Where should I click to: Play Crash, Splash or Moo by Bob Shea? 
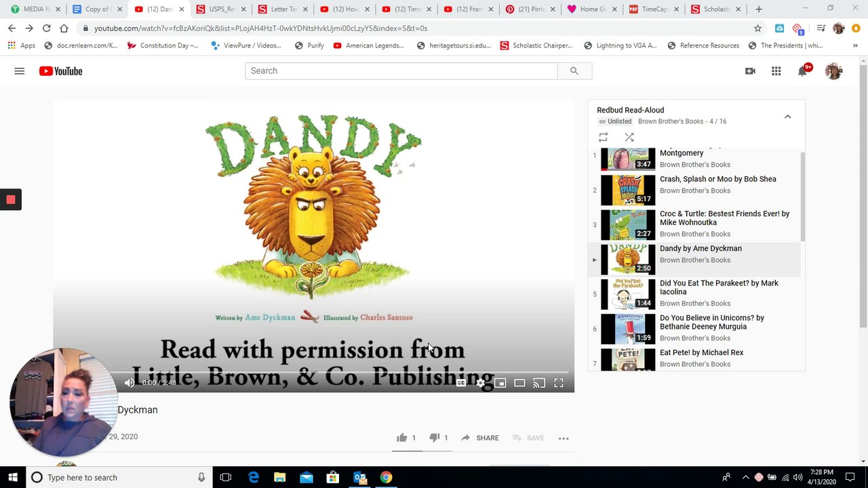694,190
